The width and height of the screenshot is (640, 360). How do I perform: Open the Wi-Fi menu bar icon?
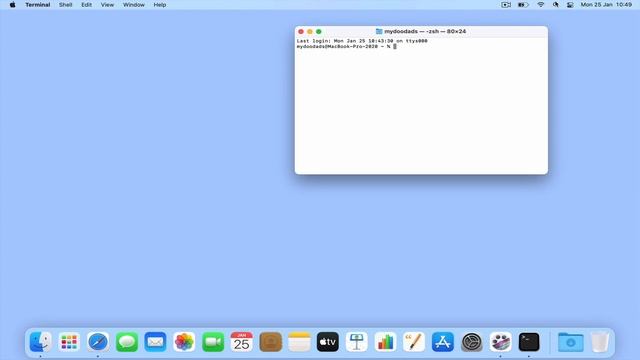[x=540, y=5]
